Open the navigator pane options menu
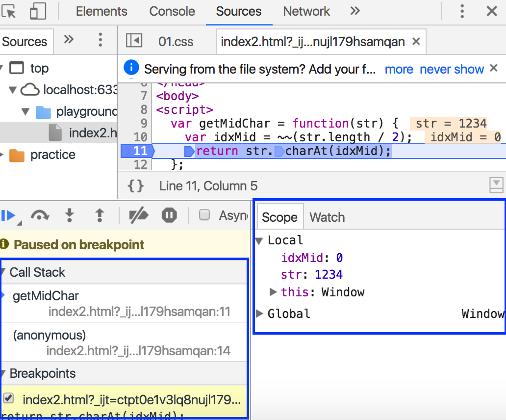Viewport: 506px width, 420px height. [101, 40]
